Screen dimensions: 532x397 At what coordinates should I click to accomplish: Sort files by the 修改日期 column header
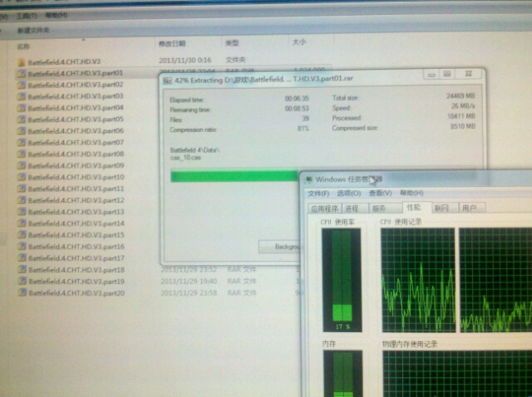tap(172, 43)
